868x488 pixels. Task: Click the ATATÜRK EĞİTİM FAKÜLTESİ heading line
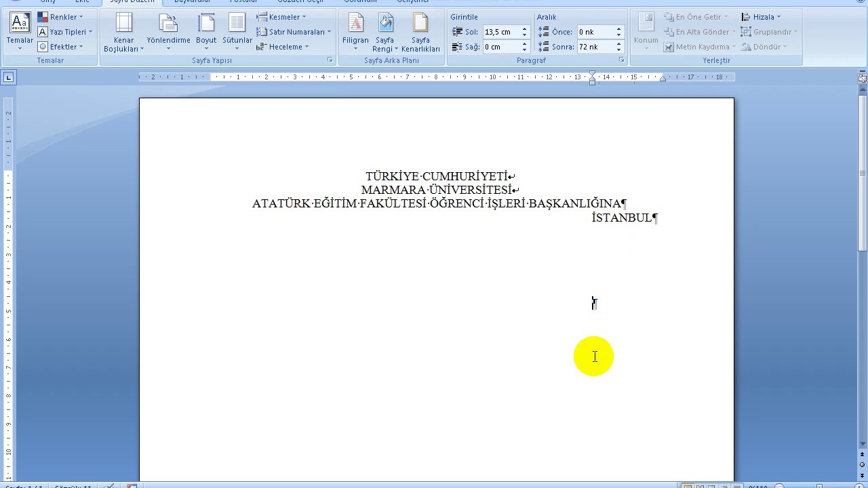(439, 203)
